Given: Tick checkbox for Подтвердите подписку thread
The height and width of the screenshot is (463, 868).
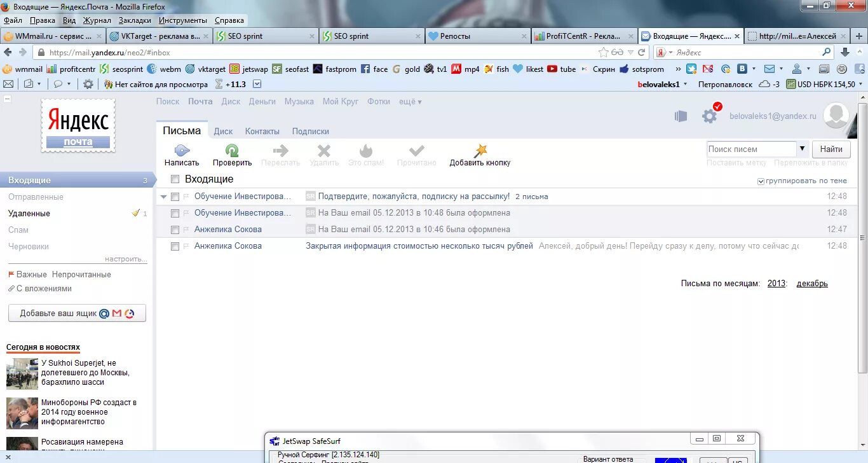Looking at the screenshot, I should [x=175, y=197].
